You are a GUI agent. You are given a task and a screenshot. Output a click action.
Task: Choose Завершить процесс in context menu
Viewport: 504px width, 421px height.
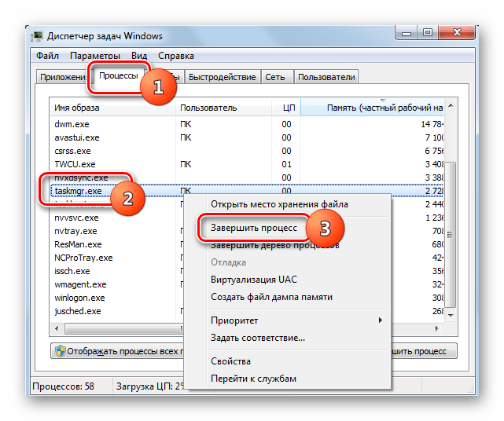(254, 228)
